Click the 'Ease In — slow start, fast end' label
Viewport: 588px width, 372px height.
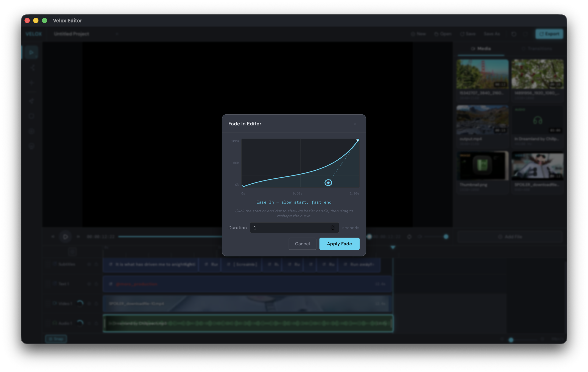pyautogui.click(x=294, y=202)
